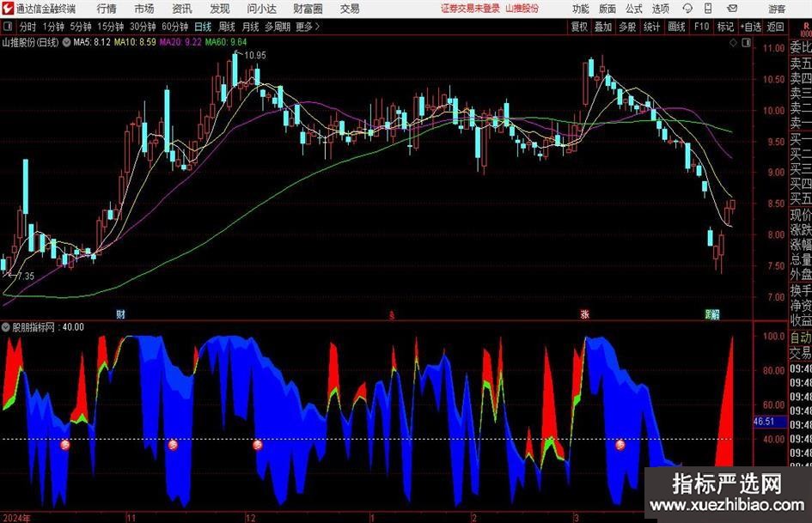The image size is (812, 523).
Task: Click the 7.35 low price label
Action: point(26,277)
